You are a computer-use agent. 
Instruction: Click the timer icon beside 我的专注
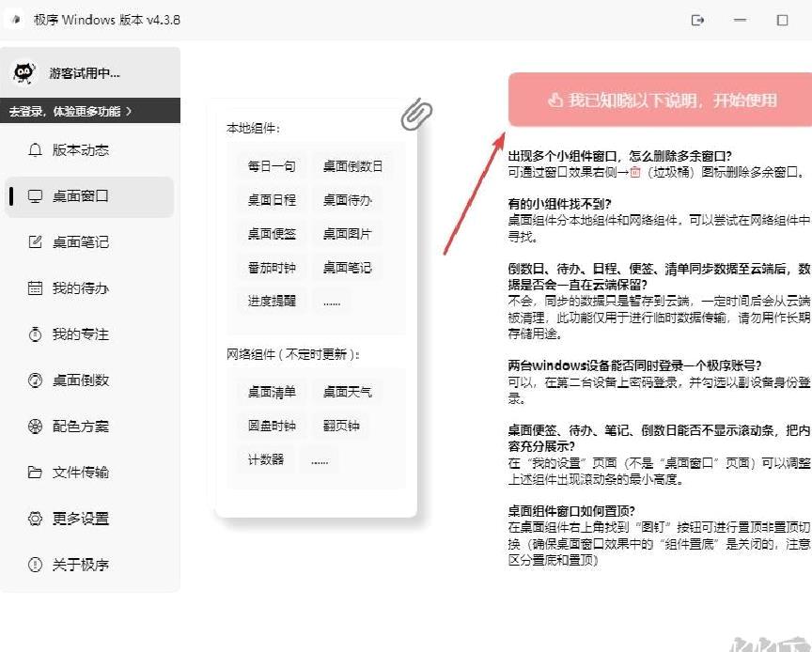(35, 334)
